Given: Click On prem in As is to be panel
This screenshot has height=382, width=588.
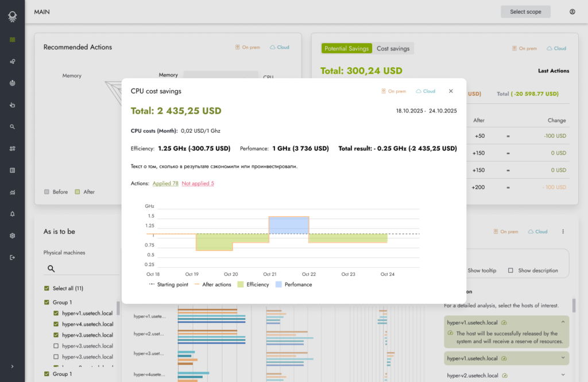Looking at the screenshot, I should coord(506,231).
